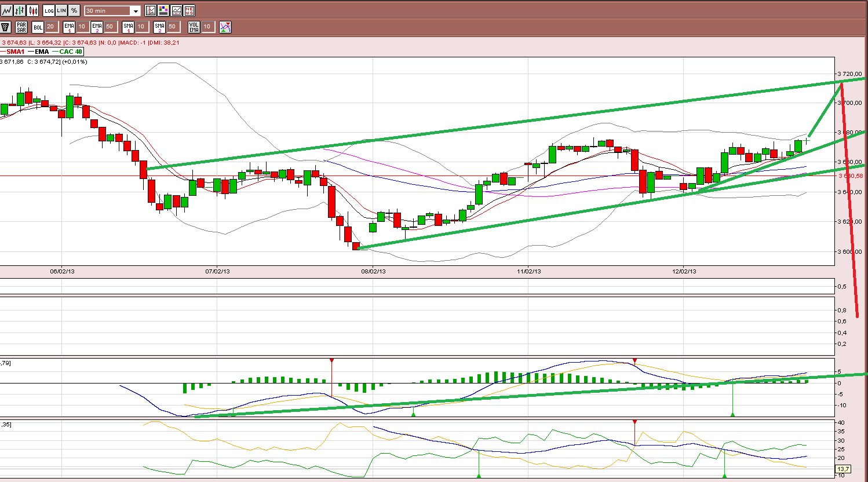
Task: Open the color settings icon
Action: tap(163, 10)
